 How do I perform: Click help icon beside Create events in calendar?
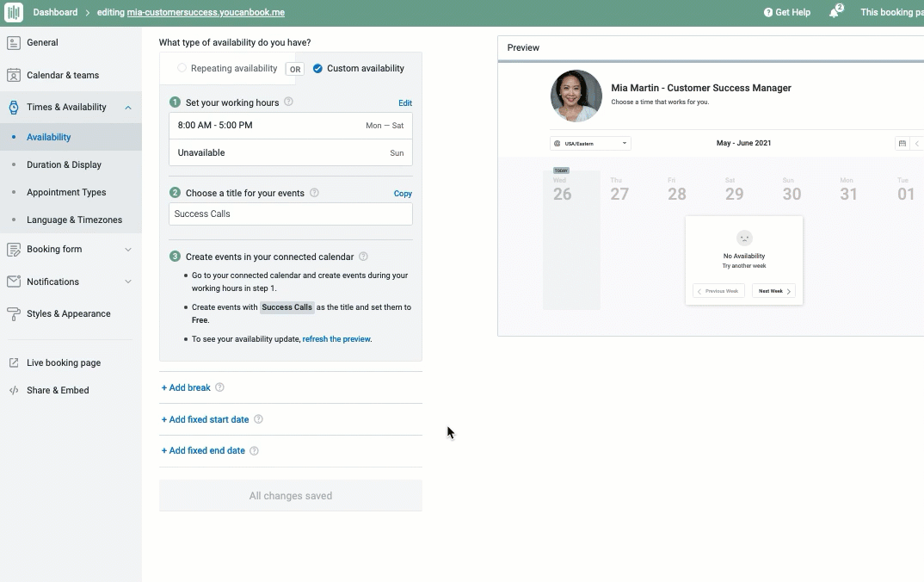[x=363, y=256]
